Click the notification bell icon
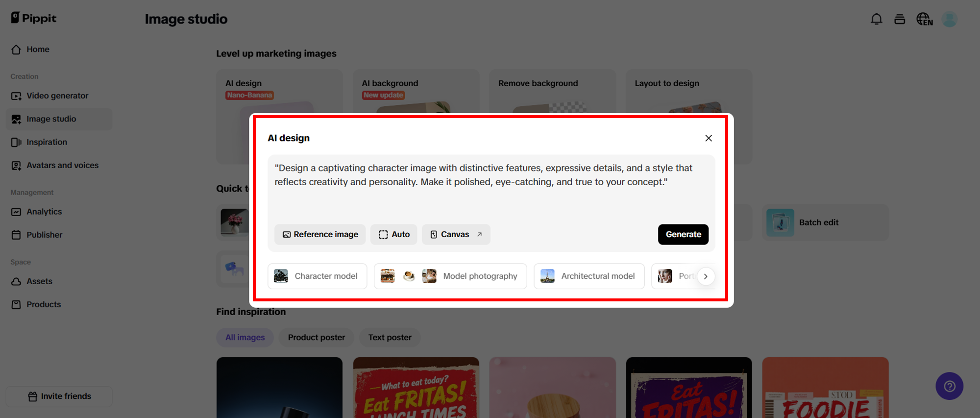 876,19
